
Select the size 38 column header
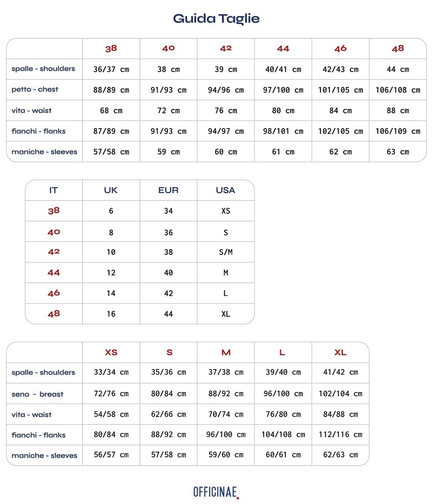[x=111, y=48]
